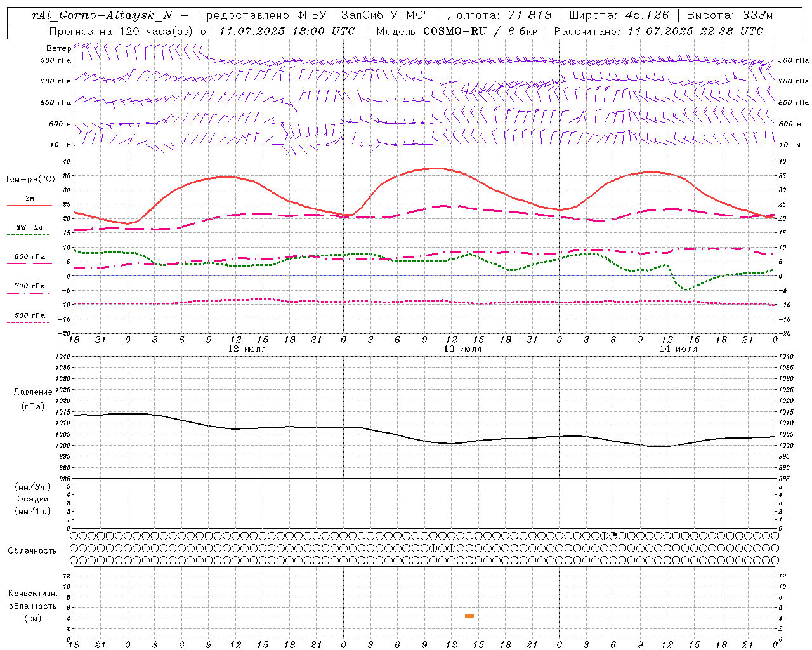Click the '14 июля' date label
The image size is (812, 650).
678,348
